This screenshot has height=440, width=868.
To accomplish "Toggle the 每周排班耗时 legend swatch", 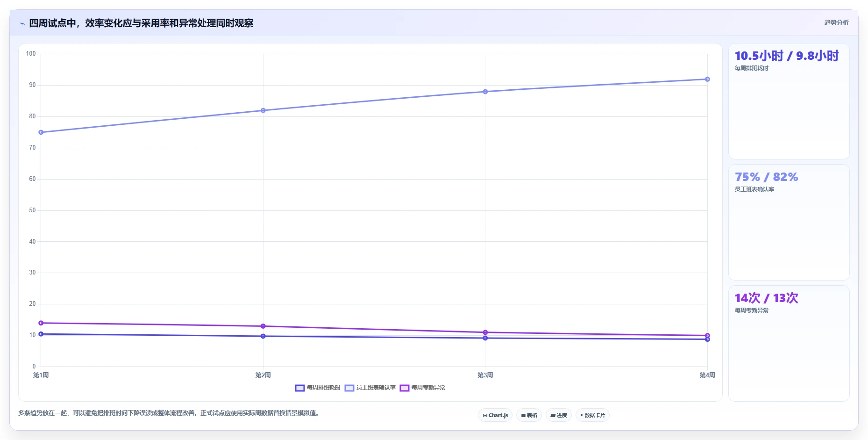I will 300,388.
